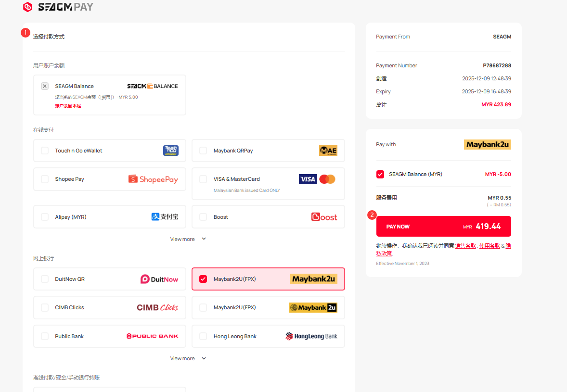Click the Hong Leong Bank logo
The width and height of the screenshot is (567, 392).
tap(311, 336)
